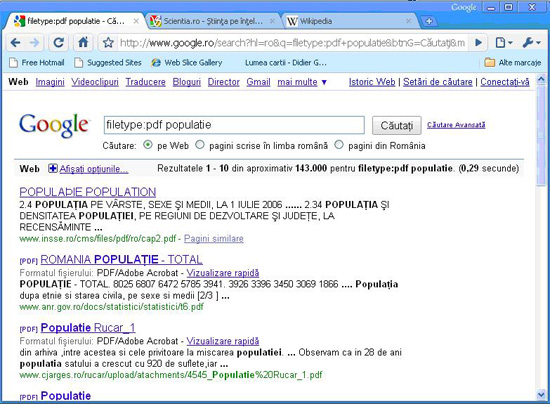Bookmark this page with the star

[108, 43]
